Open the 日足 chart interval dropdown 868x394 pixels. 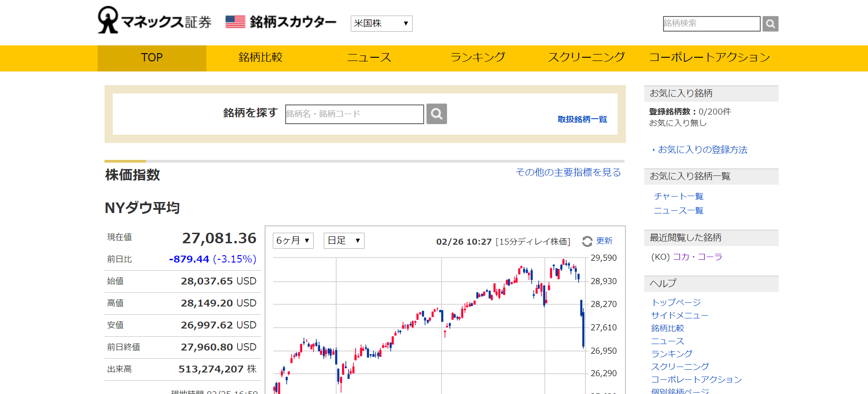pos(344,241)
